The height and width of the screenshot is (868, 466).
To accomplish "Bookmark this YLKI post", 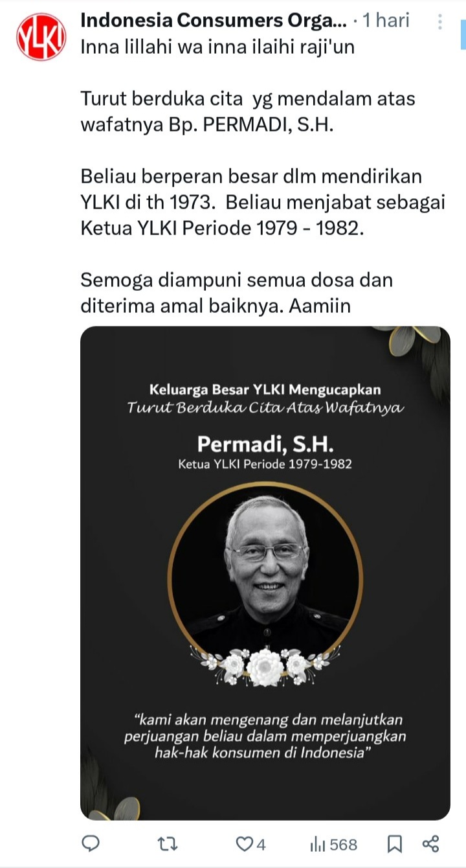I will [x=394, y=844].
